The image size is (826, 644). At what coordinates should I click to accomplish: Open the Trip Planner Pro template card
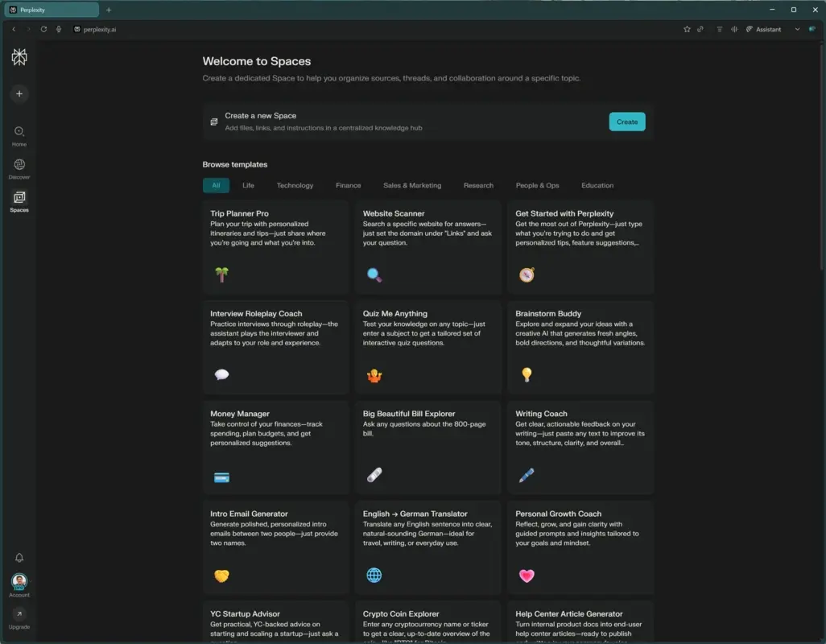click(x=275, y=247)
